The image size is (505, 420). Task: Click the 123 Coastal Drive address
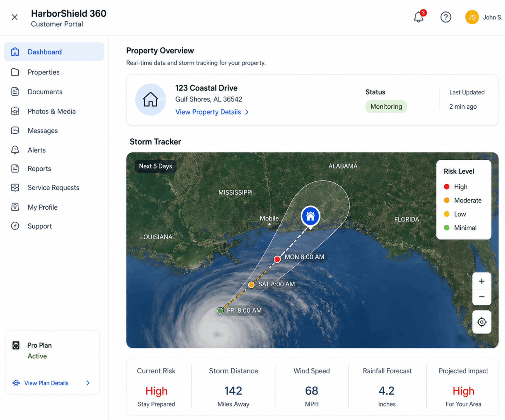[206, 88]
